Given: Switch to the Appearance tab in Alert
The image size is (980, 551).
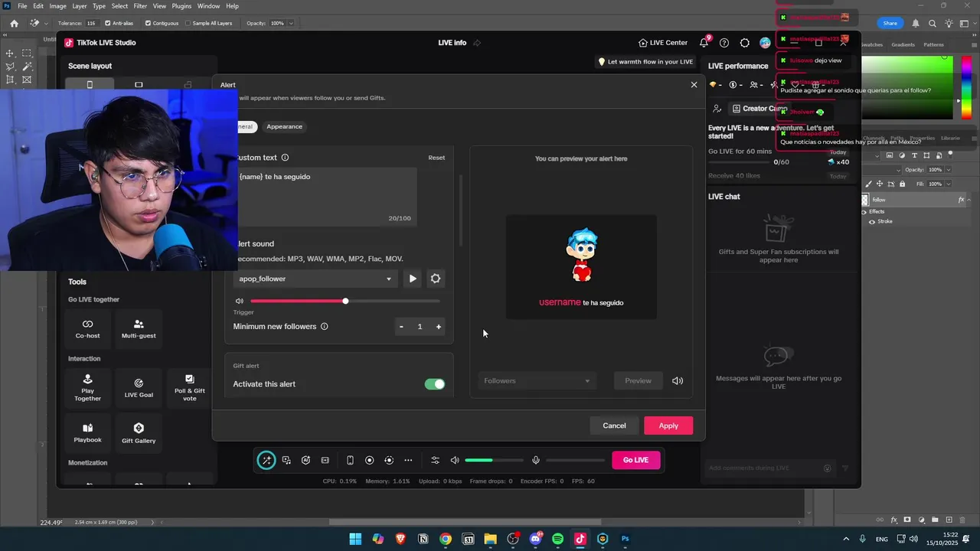Looking at the screenshot, I should coord(284,126).
